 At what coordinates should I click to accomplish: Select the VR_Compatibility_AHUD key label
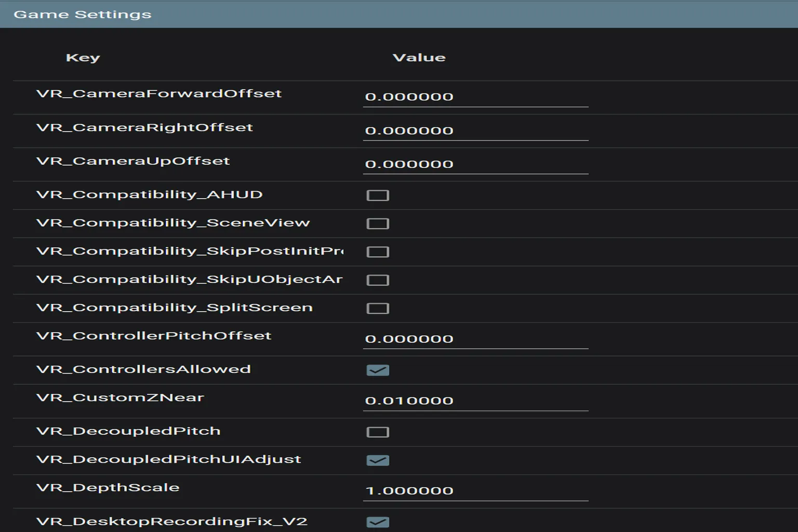(150, 195)
